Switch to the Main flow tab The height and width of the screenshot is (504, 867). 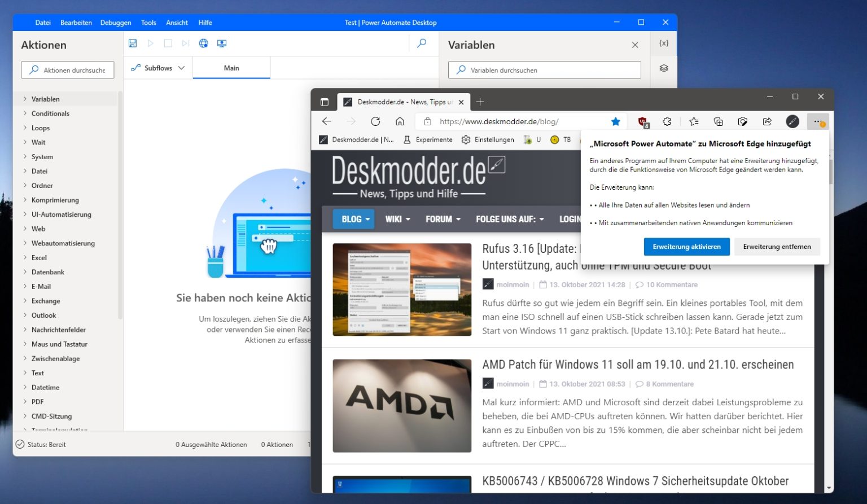pyautogui.click(x=231, y=67)
